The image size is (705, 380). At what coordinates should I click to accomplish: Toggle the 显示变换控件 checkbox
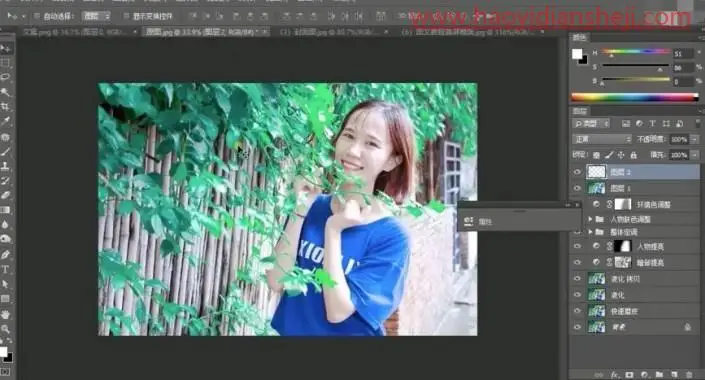[x=126, y=16]
